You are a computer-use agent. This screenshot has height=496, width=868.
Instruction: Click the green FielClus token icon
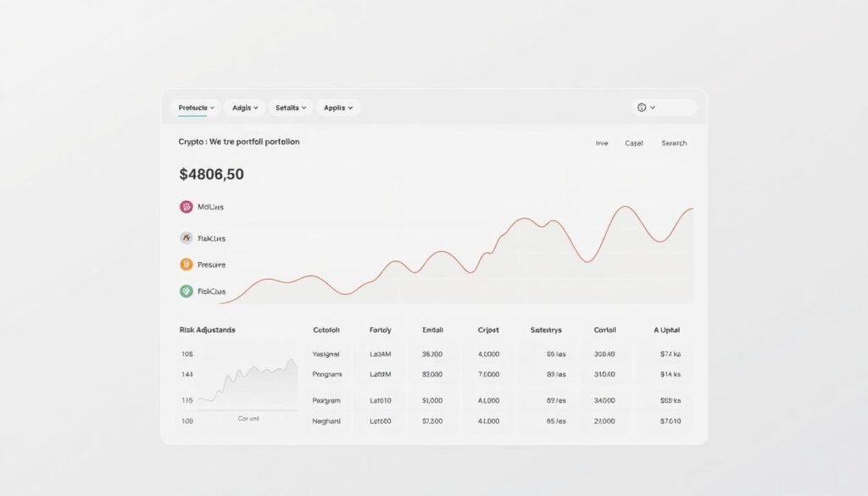point(185,291)
